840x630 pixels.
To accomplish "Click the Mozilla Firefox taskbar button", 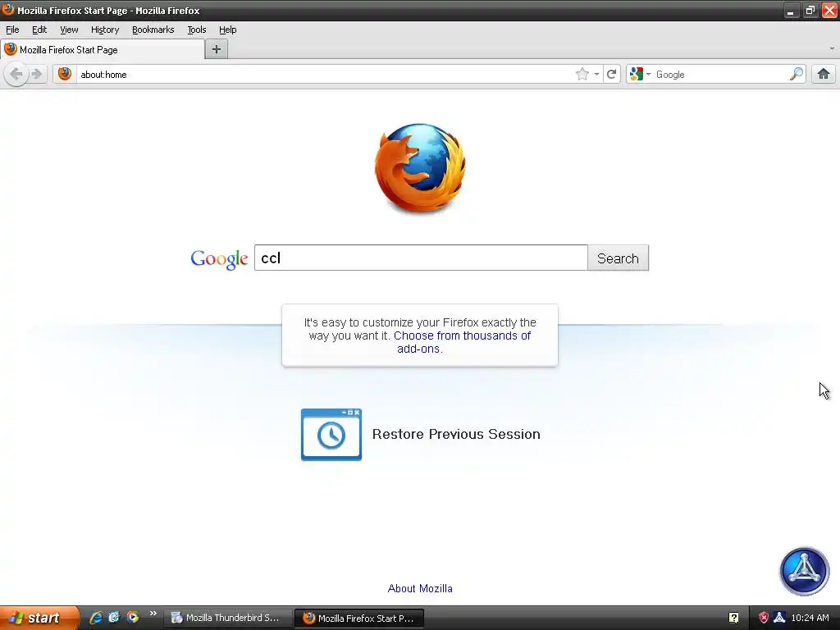I will point(359,619).
